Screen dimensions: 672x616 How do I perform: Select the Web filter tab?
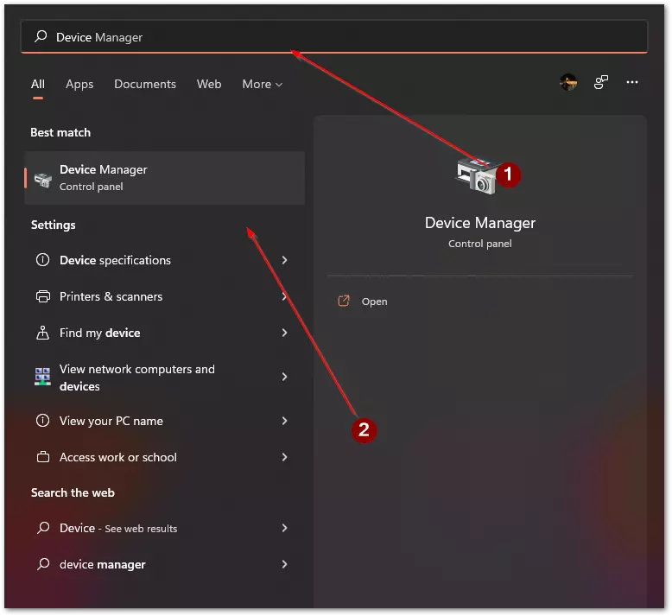pyautogui.click(x=209, y=84)
